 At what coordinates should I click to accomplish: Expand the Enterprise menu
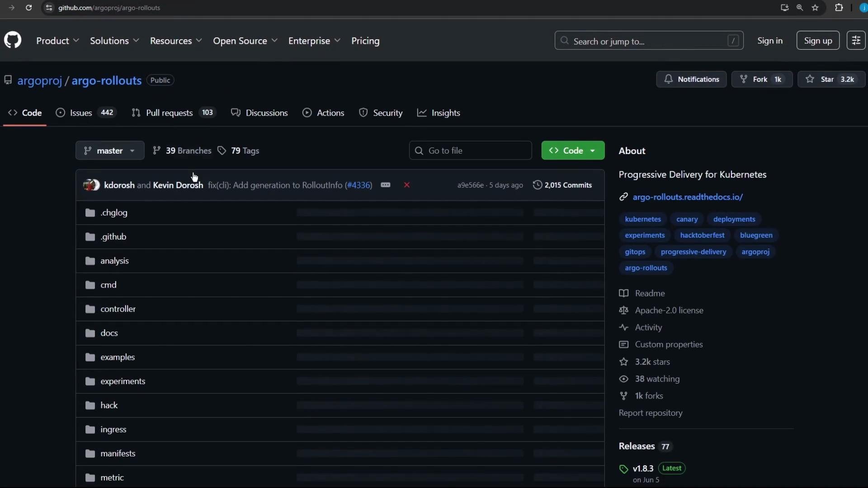314,41
